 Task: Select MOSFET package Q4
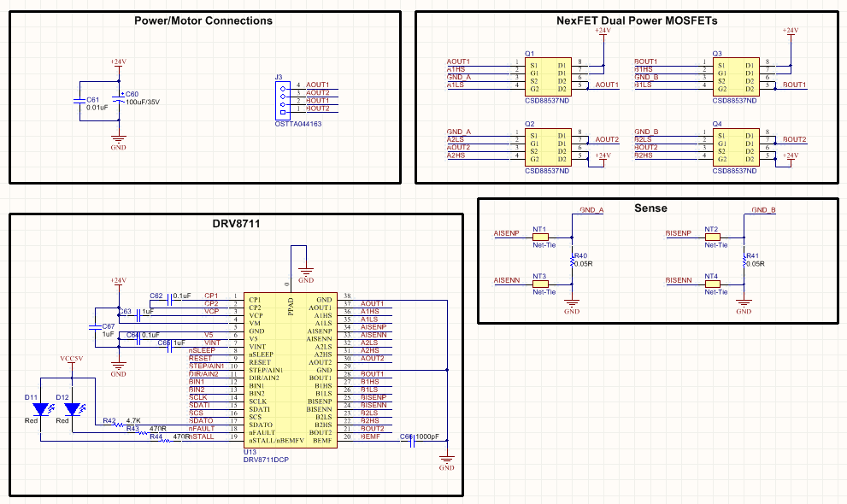(736, 147)
